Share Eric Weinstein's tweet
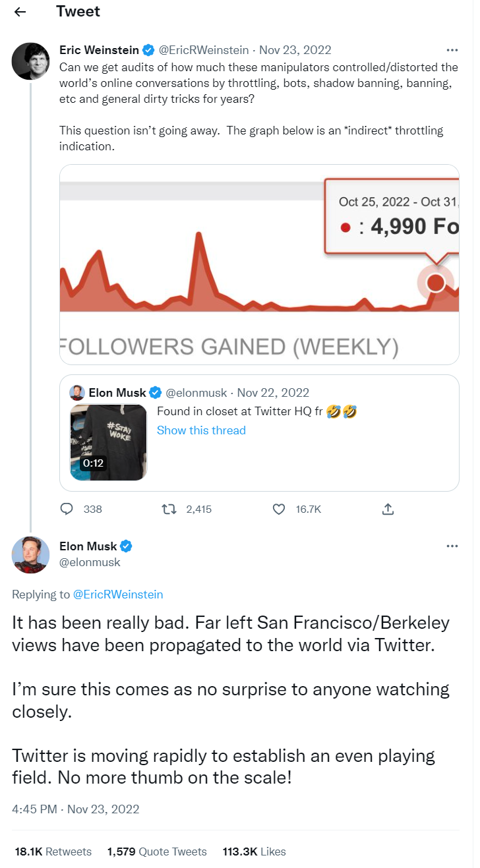480x868 pixels. coord(388,509)
